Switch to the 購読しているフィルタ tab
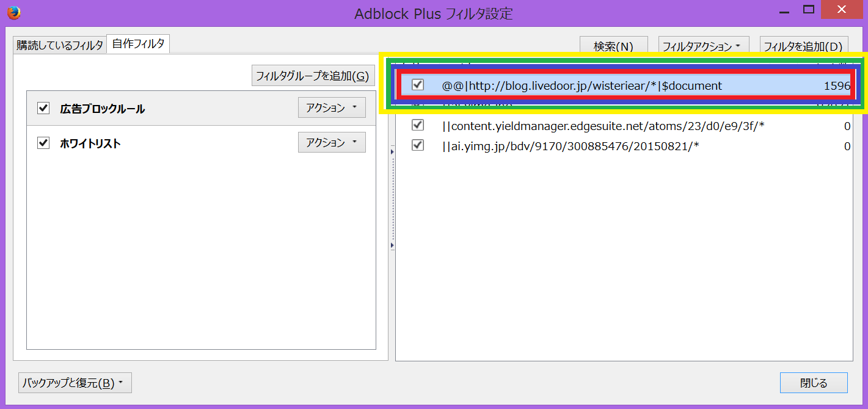 click(x=60, y=45)
